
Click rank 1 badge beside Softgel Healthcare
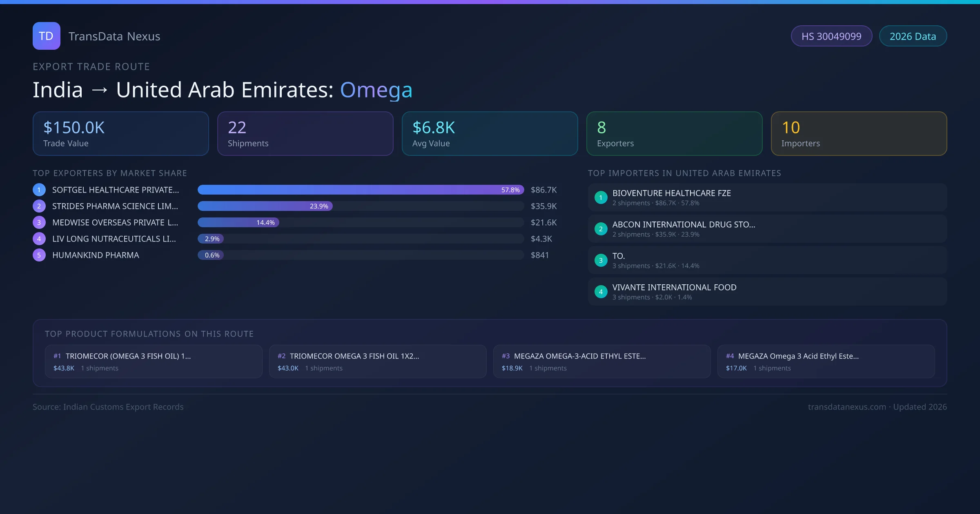point(39,190)
